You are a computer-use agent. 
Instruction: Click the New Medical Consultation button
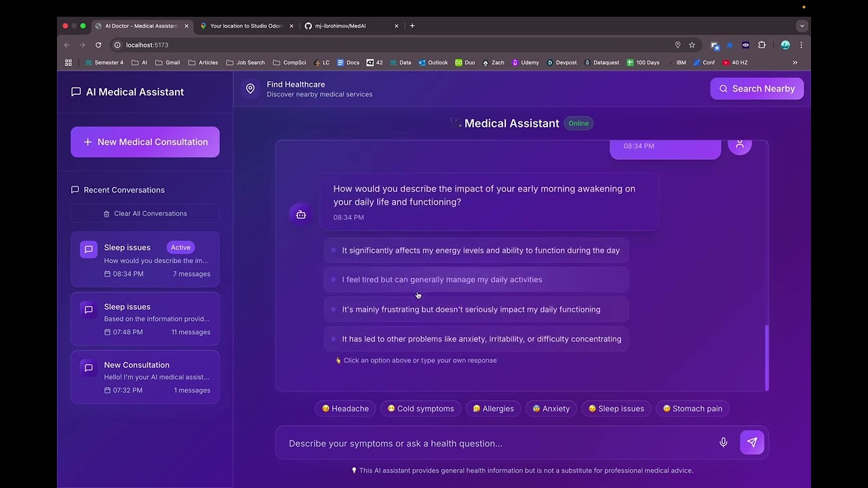(145, 142)
